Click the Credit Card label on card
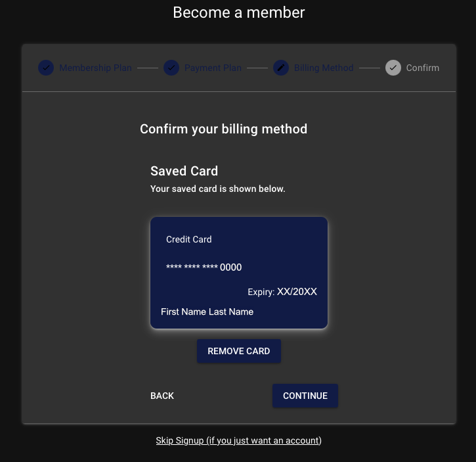This screenshot has height=462, width=476. tap(189, 239)
